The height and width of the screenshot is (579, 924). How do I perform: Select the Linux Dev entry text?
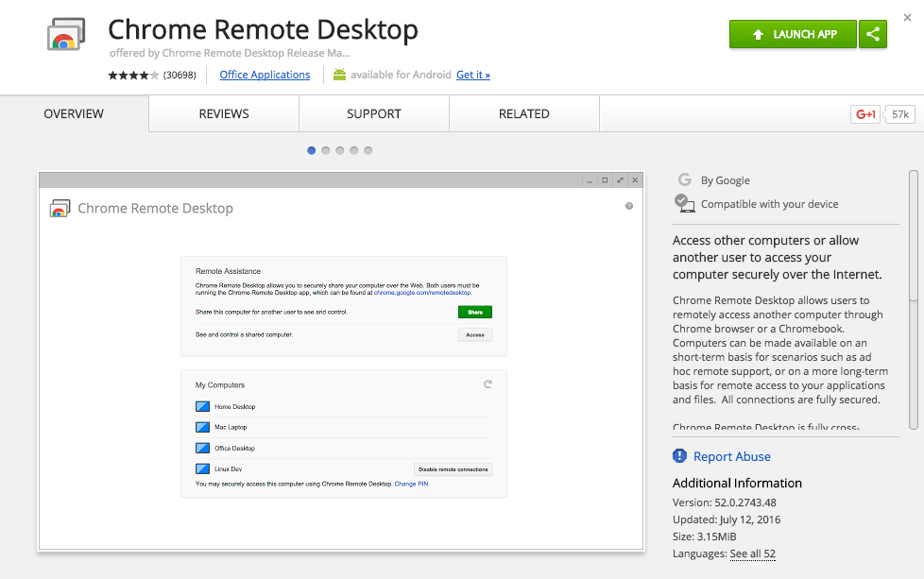point(228,469)
